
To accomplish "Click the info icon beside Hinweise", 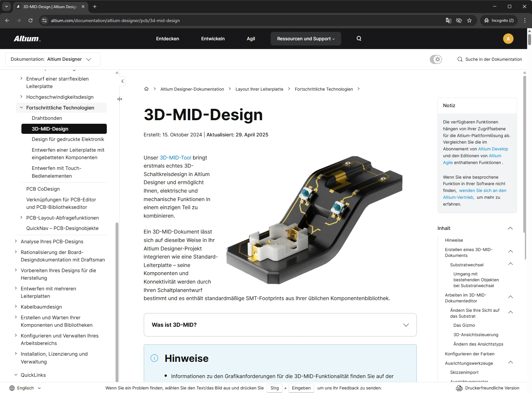I will [155, 358].
